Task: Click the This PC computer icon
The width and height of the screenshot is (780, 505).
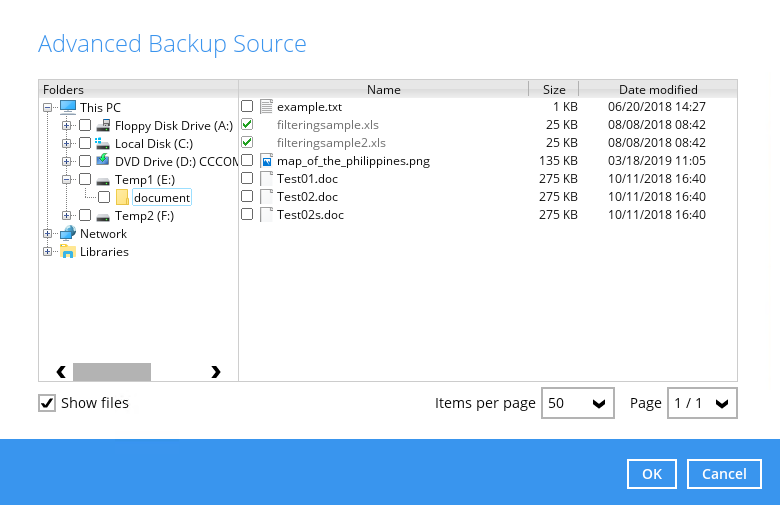Action: [68, 107]
